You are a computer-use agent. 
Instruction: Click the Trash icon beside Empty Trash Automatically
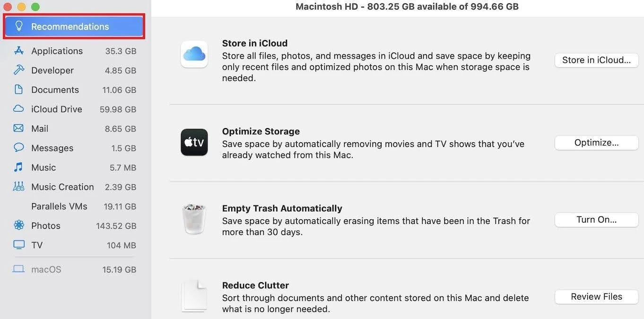coord(194,218)
